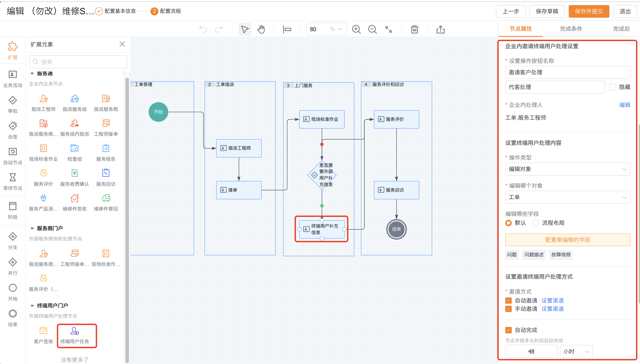Viewport: 640px width, 364px height.
Task: Open the 操作类型 dropdown
Action: pos(567,169)
